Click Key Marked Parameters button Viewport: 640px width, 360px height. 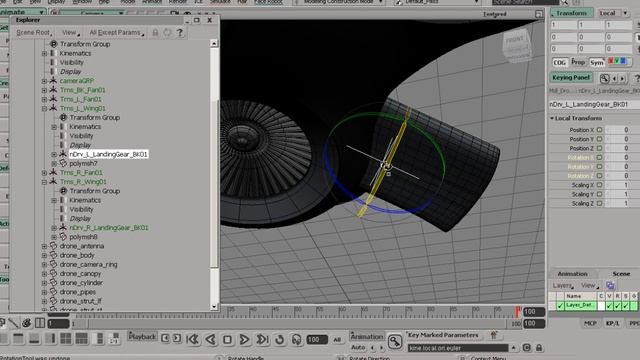coord(443,335)
